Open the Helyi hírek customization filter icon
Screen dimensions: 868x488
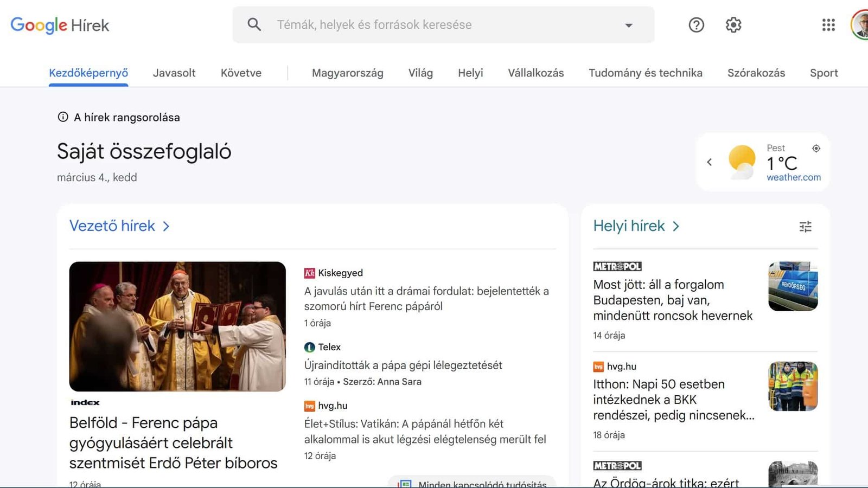(805, 227)
